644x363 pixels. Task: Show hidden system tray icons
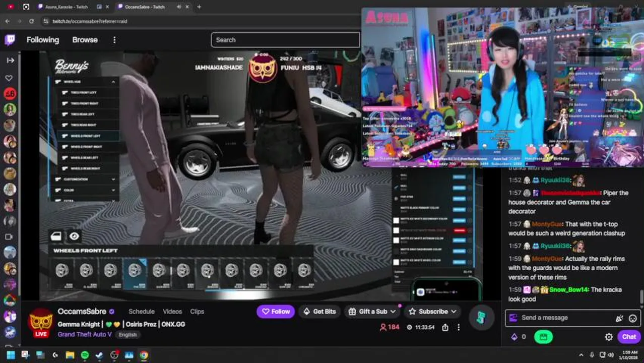click(581, 355)
